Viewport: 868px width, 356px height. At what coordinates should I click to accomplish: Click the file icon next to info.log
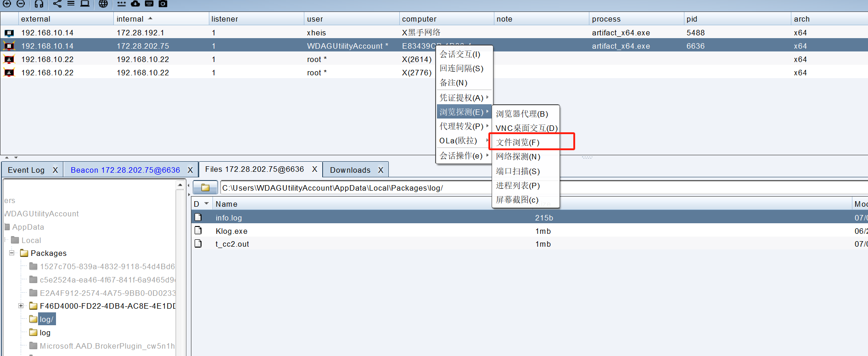pyautogui.click(x=198, y=217)
